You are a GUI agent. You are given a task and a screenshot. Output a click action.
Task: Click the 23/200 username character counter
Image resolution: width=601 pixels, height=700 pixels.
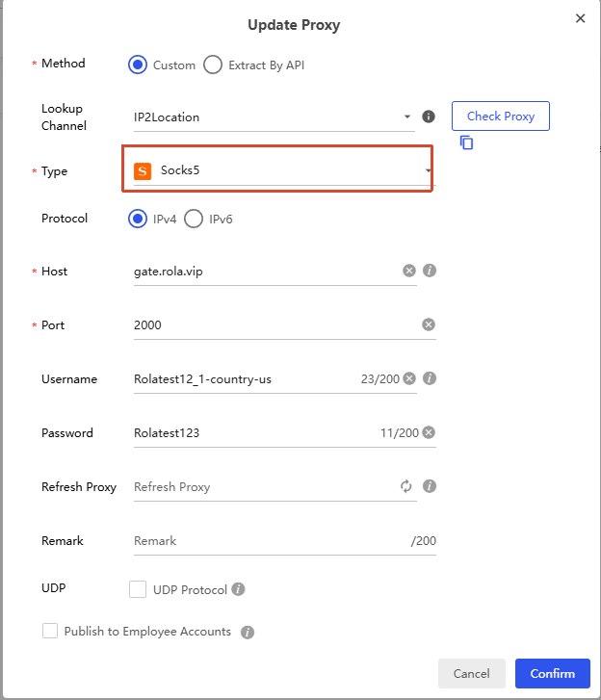tap(380, 379)
